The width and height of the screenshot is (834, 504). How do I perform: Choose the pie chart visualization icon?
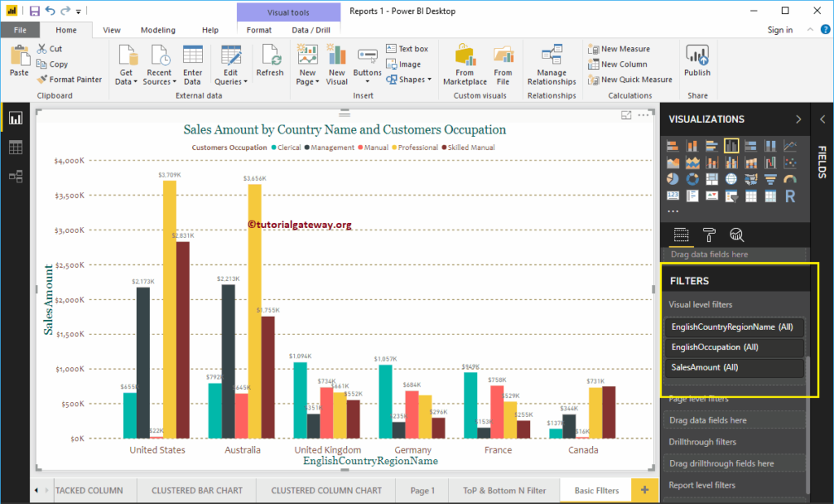coord(673,179)
